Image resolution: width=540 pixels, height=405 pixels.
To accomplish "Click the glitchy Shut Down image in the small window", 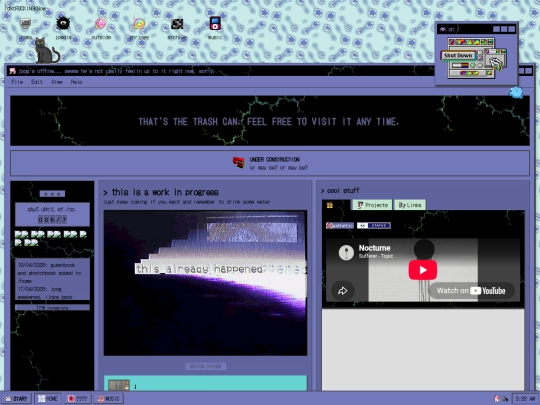I will [x=474, y=58].
